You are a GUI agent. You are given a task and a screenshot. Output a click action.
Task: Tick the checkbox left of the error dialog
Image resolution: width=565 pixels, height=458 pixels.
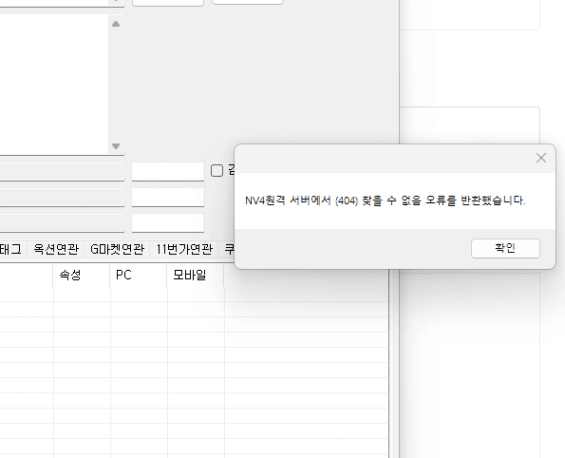point(217,170)
